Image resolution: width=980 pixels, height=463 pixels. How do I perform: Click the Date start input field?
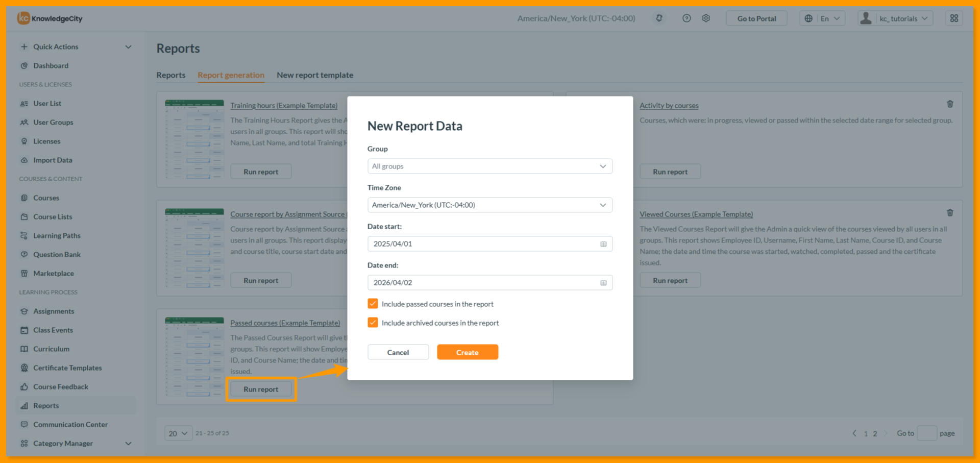pos(489,244)
